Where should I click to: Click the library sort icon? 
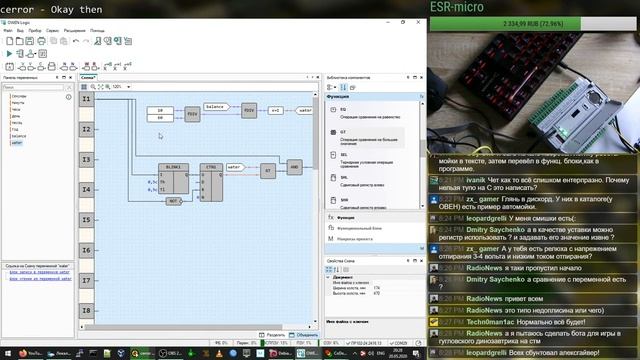[343, 87]
